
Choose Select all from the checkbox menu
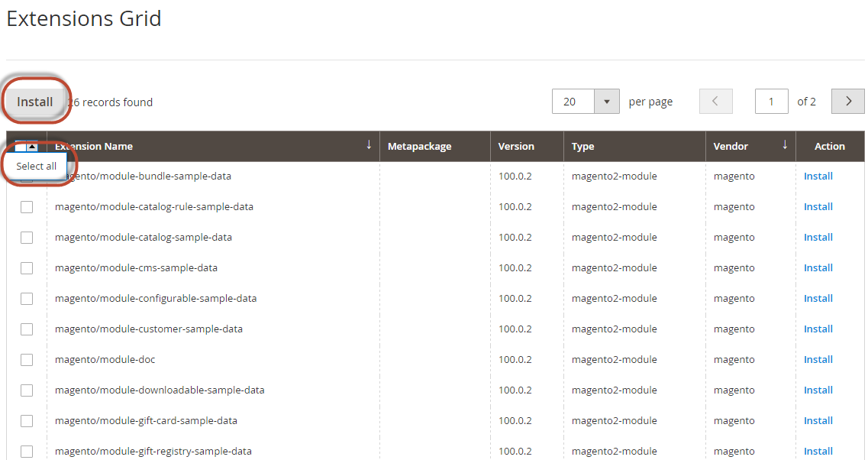(36, 167)
